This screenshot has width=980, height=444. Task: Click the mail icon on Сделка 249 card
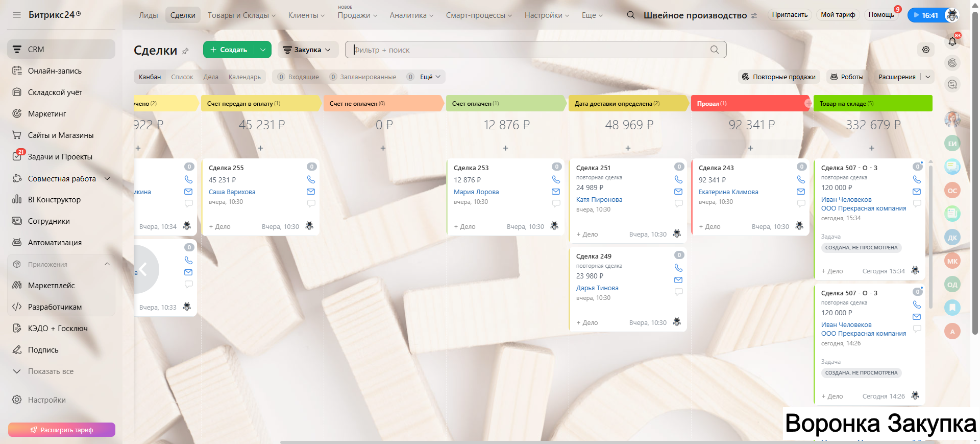tap(678, 280)
